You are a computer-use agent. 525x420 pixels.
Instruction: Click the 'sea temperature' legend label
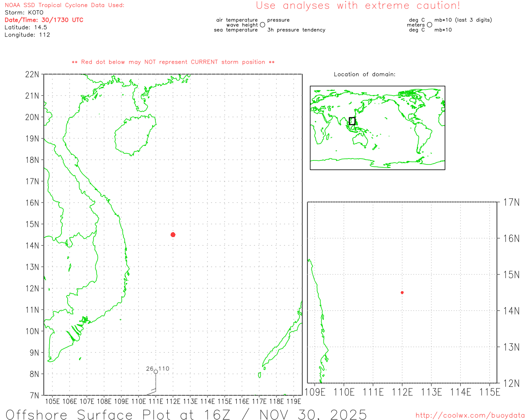point(236,30)
